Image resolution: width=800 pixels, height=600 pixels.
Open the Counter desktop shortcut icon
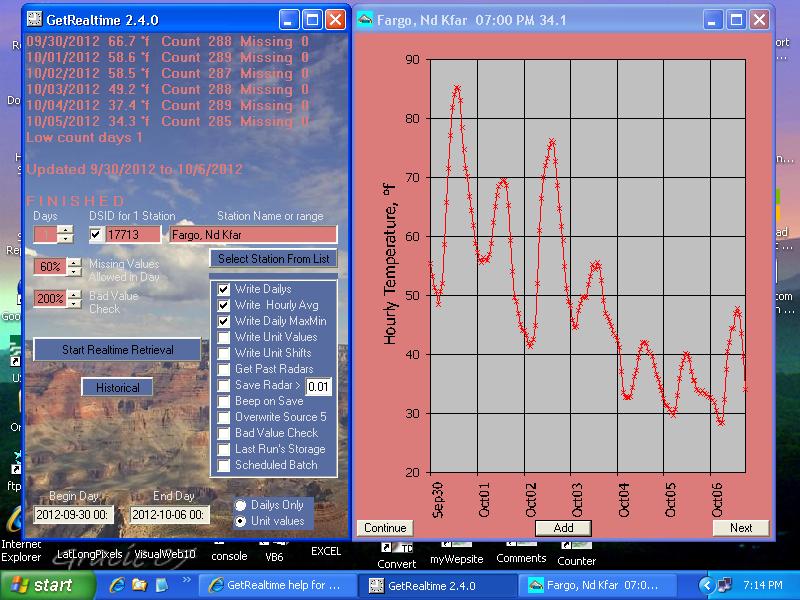point(576,547)
